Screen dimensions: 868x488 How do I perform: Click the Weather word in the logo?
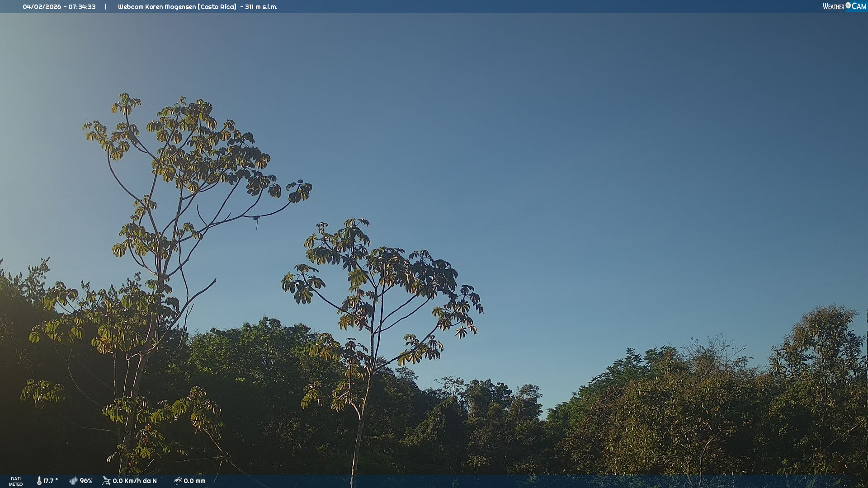833,6
